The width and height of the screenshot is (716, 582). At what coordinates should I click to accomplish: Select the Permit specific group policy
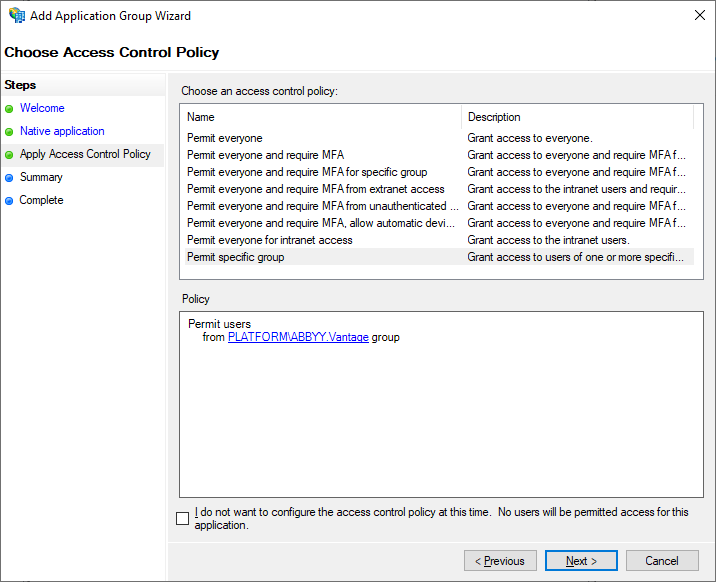point(236,257)
